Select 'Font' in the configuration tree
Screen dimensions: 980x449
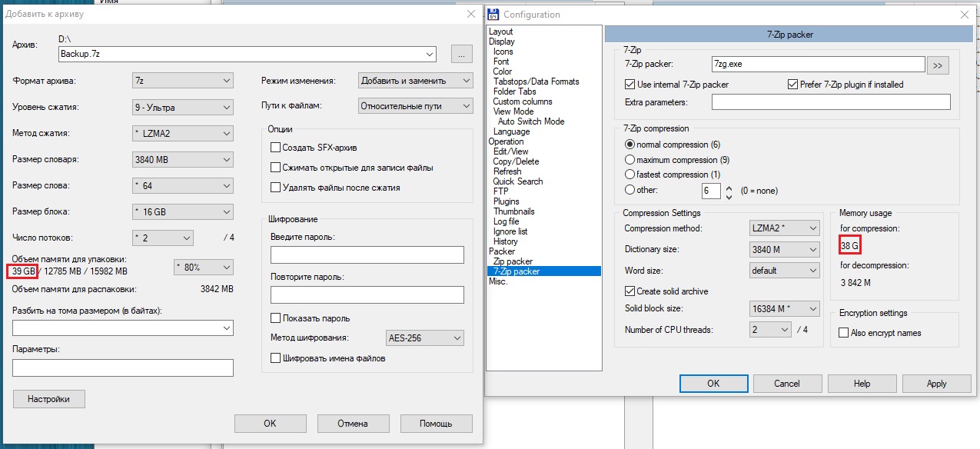pos(501,62)
